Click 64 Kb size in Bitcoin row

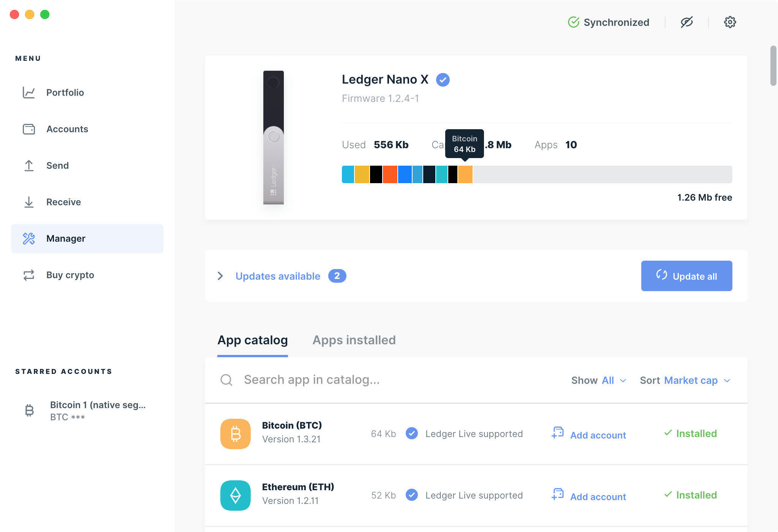383,434
